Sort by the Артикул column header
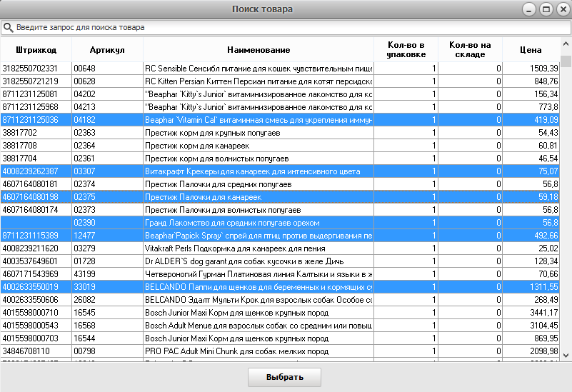The image size is (572, 392). coord(107,50)
